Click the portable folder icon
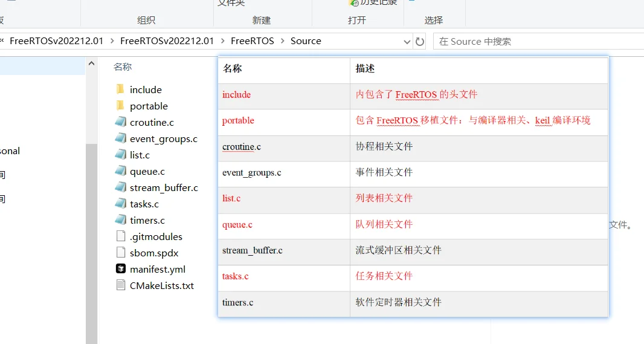The width and height of the screenshot is (644, 344). pos(120,106)
